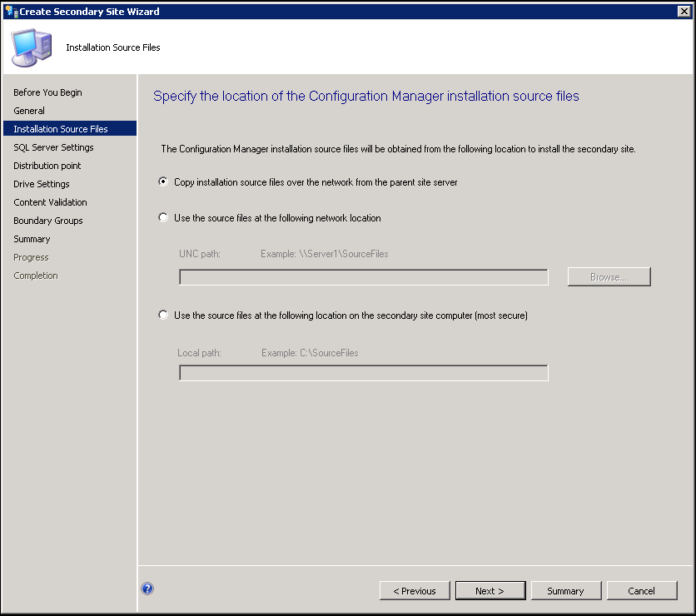This screenshot has height=616, width=696.
Task: Click the Previous button
Action: (415, 591)
